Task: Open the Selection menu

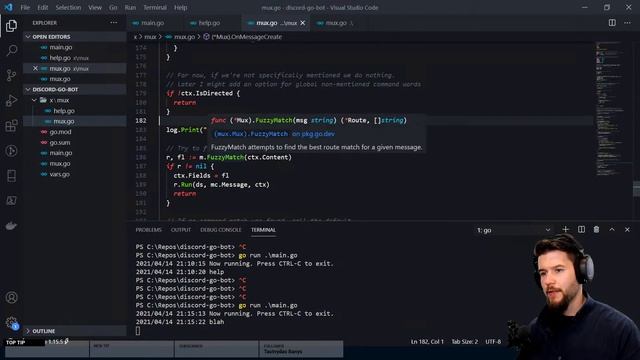Action: coord(68,7)
